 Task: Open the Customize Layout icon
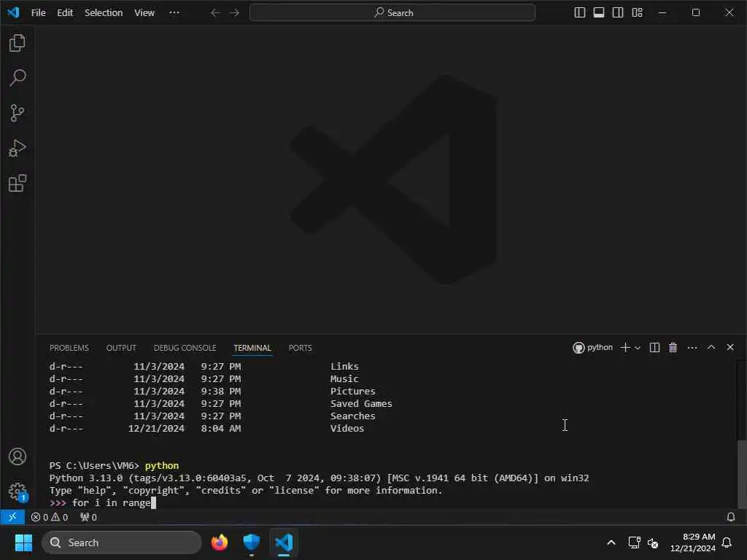[x=637, y=13]
